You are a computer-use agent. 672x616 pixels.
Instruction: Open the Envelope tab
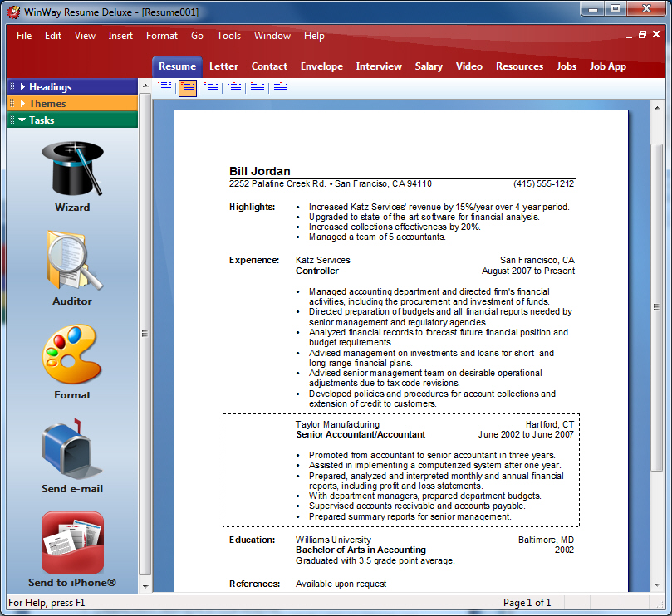point(321,66)
